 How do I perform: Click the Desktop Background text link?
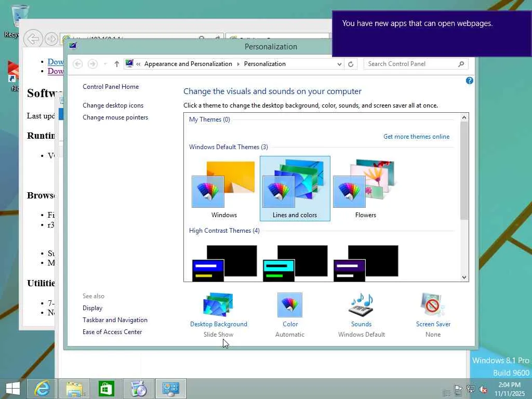219,324
